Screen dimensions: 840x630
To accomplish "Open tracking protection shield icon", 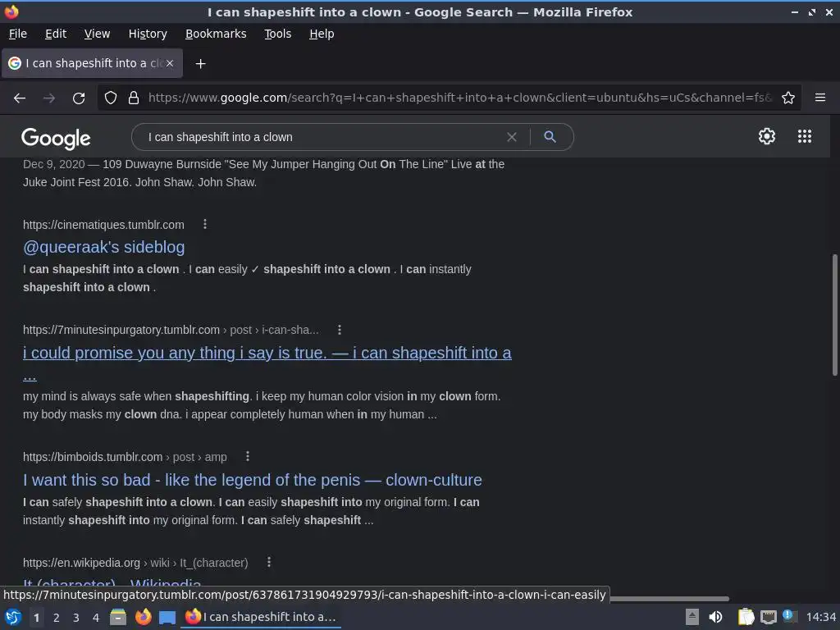I will [111, 98].
